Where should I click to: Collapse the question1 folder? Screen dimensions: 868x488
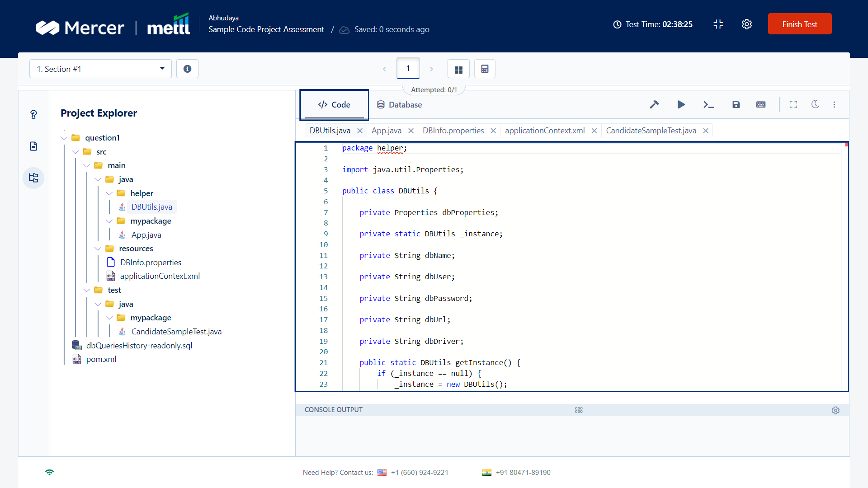[64, 138]
